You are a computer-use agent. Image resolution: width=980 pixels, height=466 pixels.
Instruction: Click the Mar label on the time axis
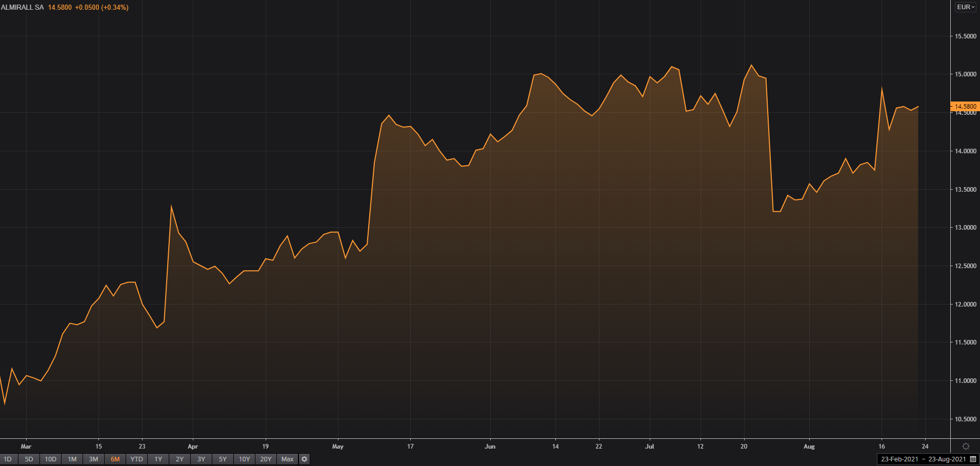pos(26,447)
